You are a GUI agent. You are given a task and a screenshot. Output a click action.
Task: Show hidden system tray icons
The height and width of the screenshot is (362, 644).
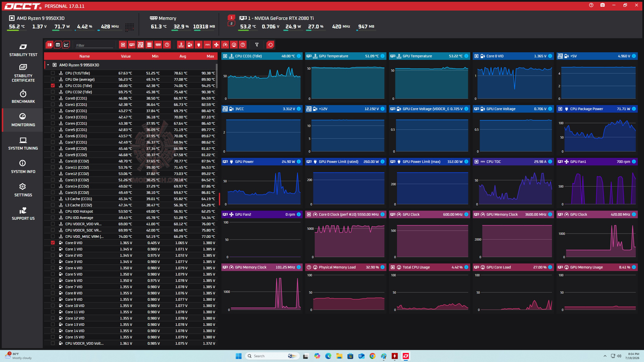pos(605,356)
